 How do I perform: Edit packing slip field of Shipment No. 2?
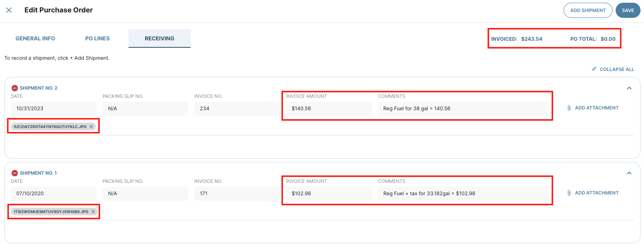click(x=145, y=109)
